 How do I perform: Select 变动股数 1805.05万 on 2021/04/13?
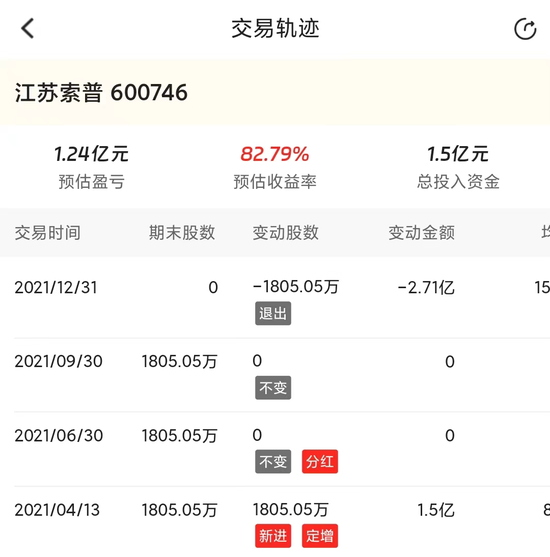click(x=291, y=509)
